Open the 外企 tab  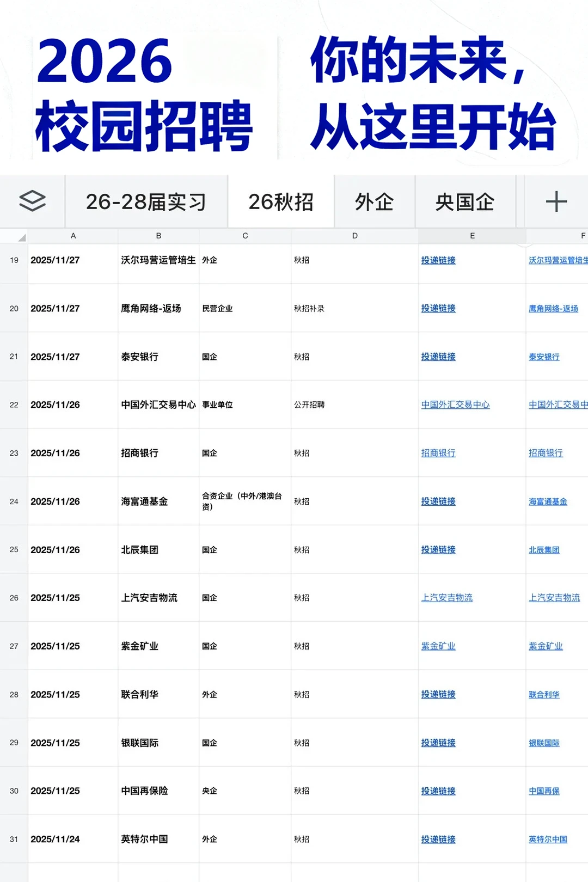pos(375,202)
